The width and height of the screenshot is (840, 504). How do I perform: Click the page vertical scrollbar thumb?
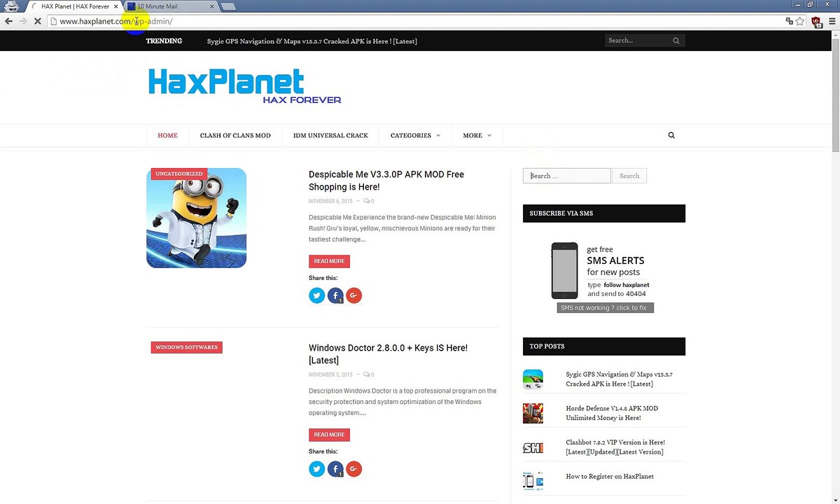(836, 94)
